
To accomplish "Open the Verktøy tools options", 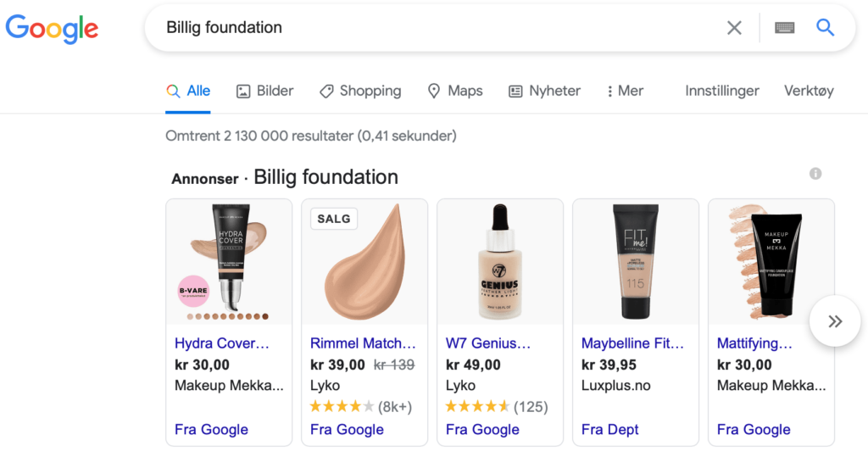I will [x=809, y=91].
